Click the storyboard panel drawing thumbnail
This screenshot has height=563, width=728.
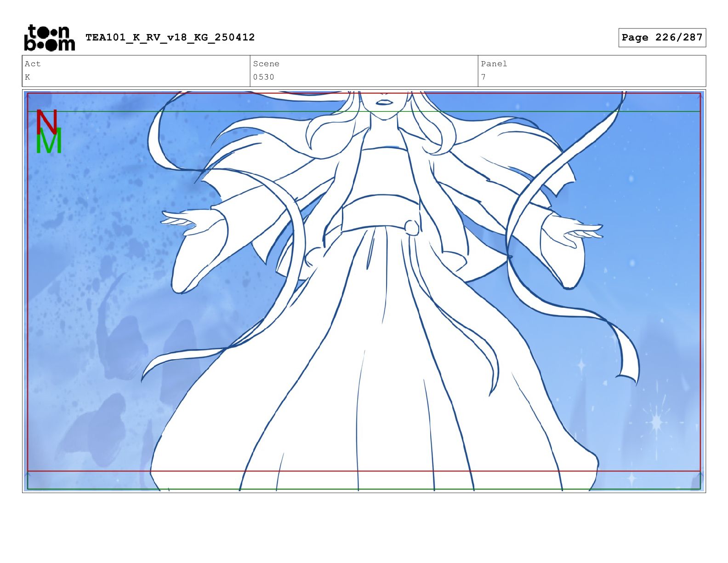tap(364, 291)
